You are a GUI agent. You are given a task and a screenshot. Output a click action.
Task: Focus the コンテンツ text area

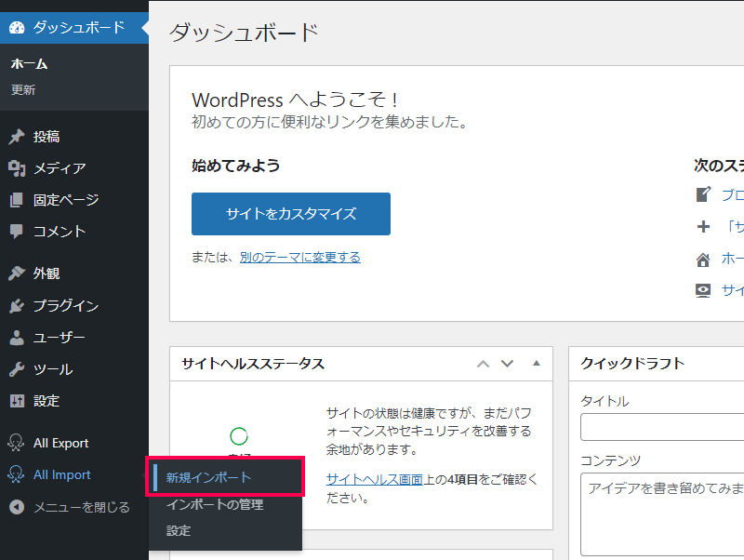coord(662,514)
